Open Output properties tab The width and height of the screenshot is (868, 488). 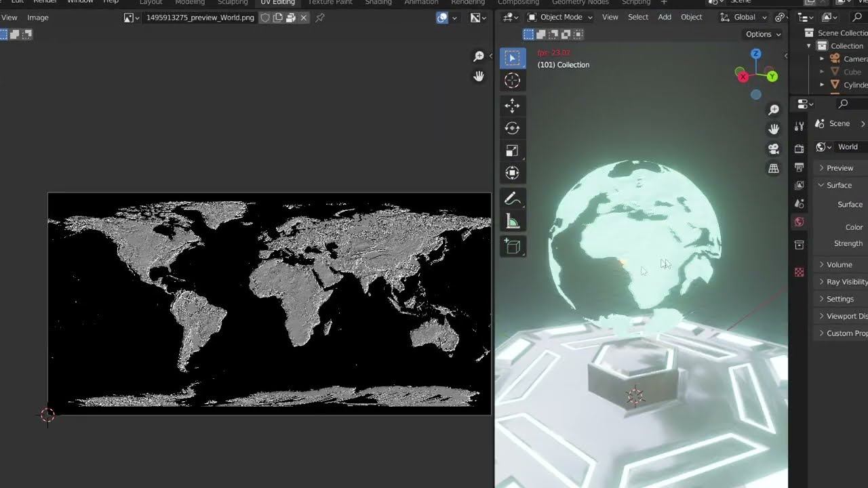[x=800, y=167]
